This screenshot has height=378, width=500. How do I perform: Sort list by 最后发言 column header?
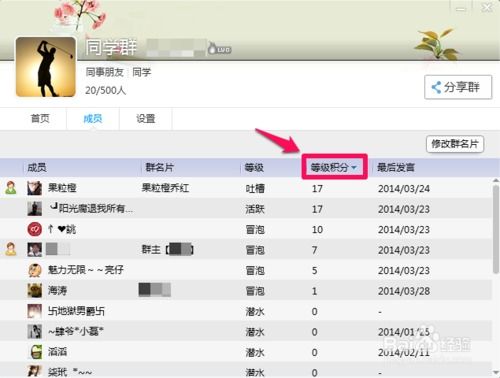click(x=396, y=167)
